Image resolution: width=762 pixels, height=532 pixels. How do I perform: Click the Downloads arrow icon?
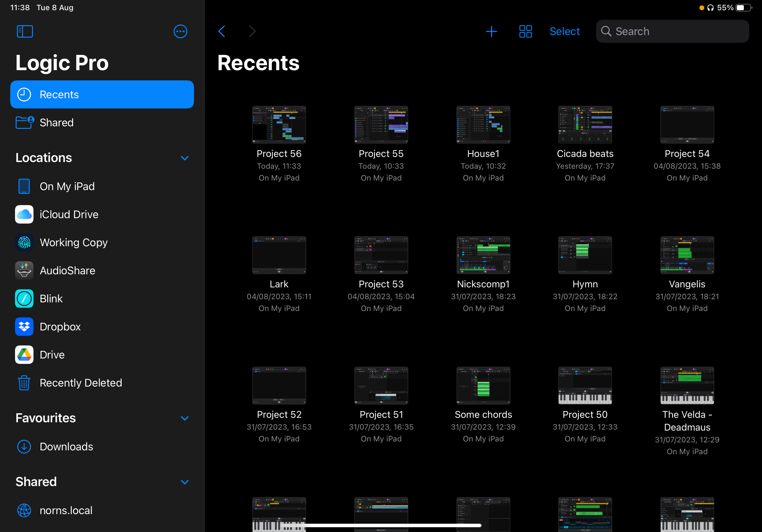click(x=24, y=447)
